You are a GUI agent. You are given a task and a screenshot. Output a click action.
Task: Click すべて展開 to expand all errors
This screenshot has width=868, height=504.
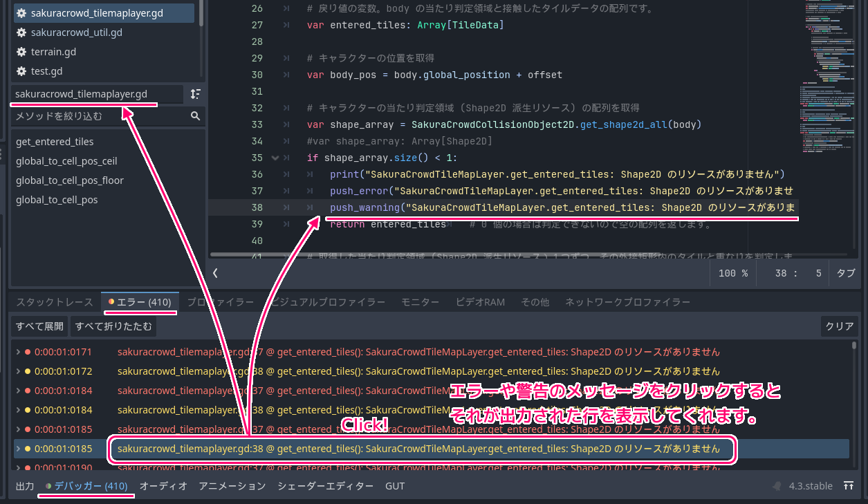tap(40, 326)
